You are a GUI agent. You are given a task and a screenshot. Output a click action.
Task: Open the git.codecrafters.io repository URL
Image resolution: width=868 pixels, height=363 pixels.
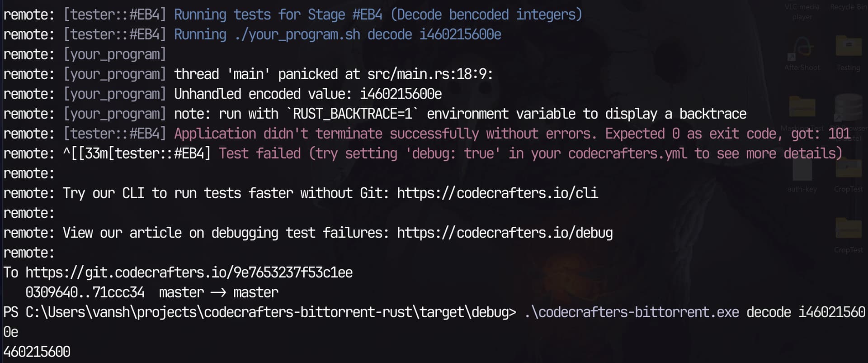click(x=189, y=272)
